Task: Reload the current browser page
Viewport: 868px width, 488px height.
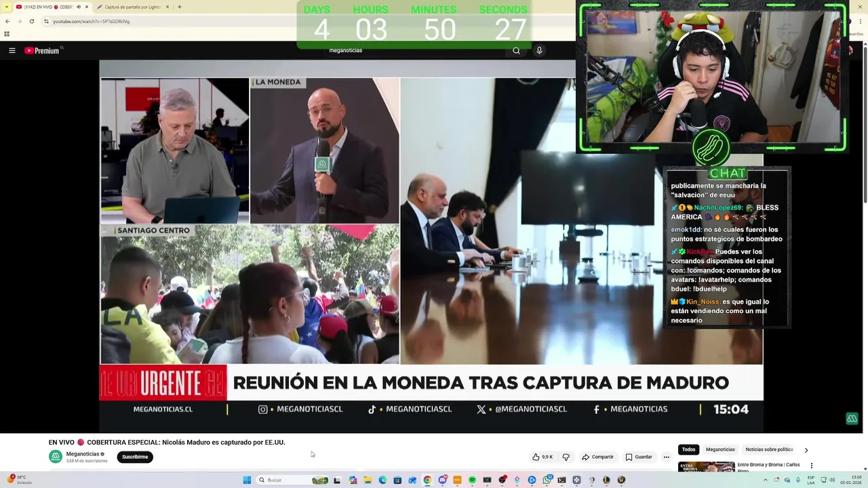Action: point(32,21)
